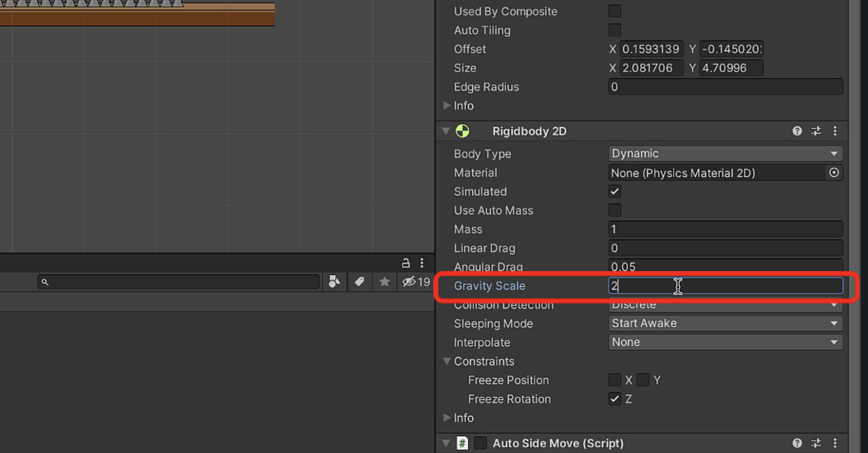Click the Size Y field
The image size is (868, 453).
point(731,68)
